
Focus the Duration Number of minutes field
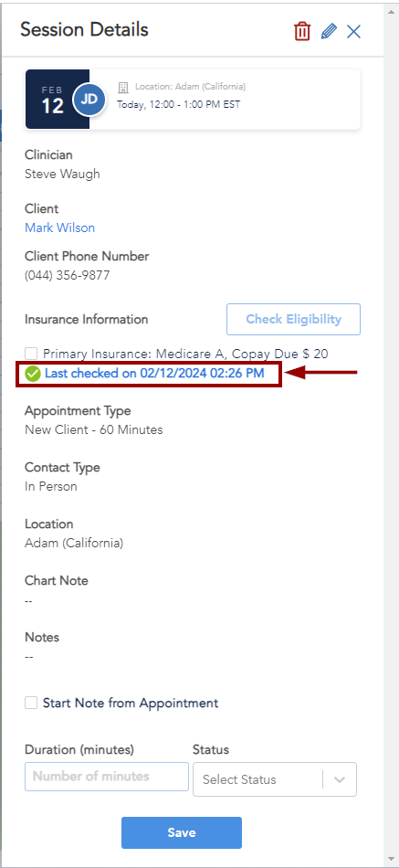(x=107, y=777)
